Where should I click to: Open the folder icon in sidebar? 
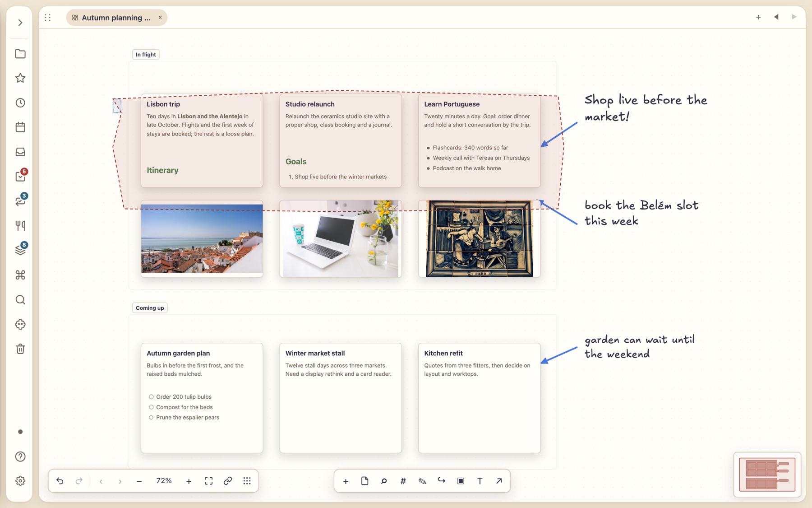[x=20, y=54]
